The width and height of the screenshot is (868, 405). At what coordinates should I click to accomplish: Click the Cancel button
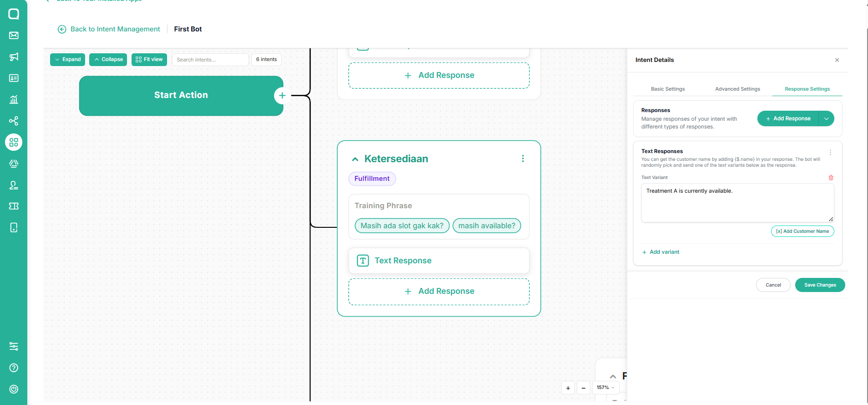(x=773, y=285)
